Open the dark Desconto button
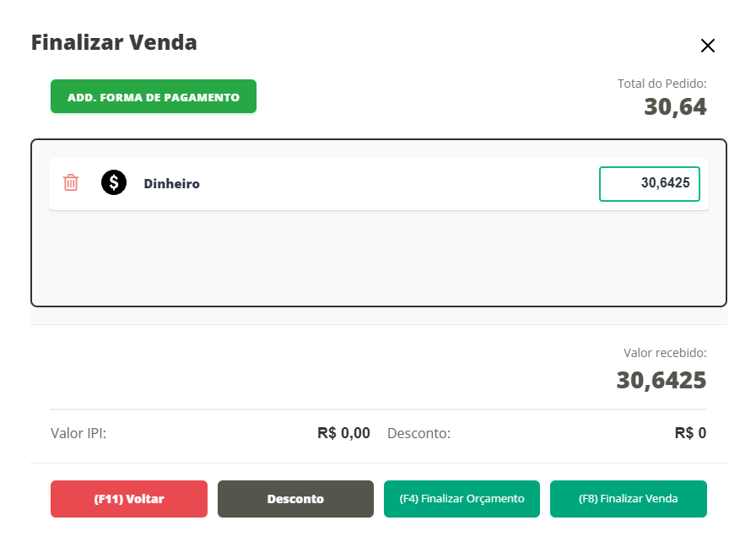Viewport: 756px width, 553px height. pos(295,499)
